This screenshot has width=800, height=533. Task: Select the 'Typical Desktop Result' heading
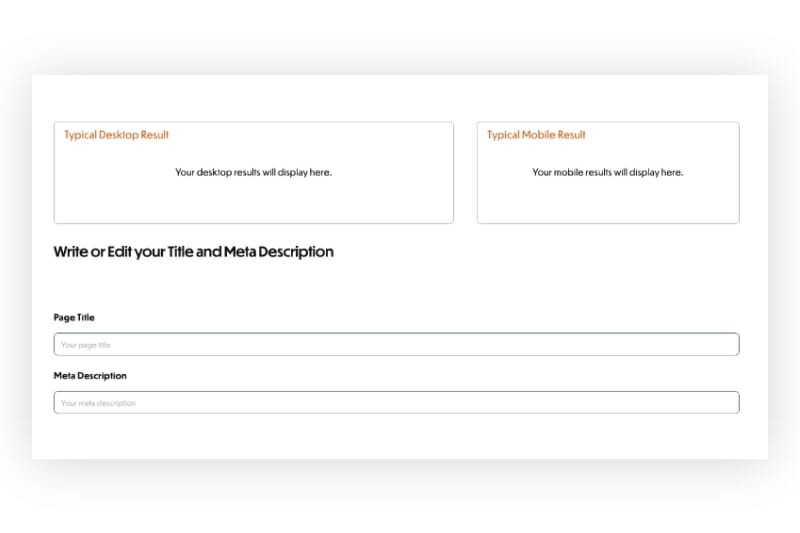(116, 135)
